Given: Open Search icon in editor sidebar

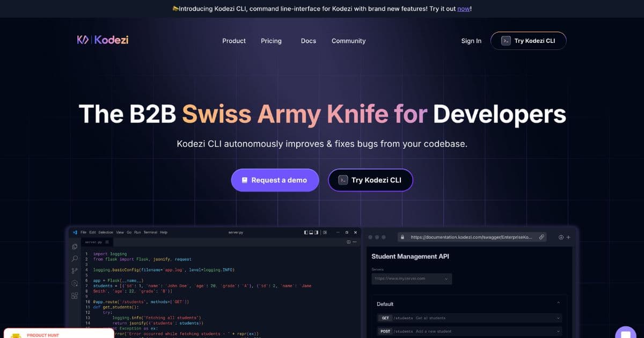Looking at the screenshot, I should pyautogui.click(x=75, y=259).
